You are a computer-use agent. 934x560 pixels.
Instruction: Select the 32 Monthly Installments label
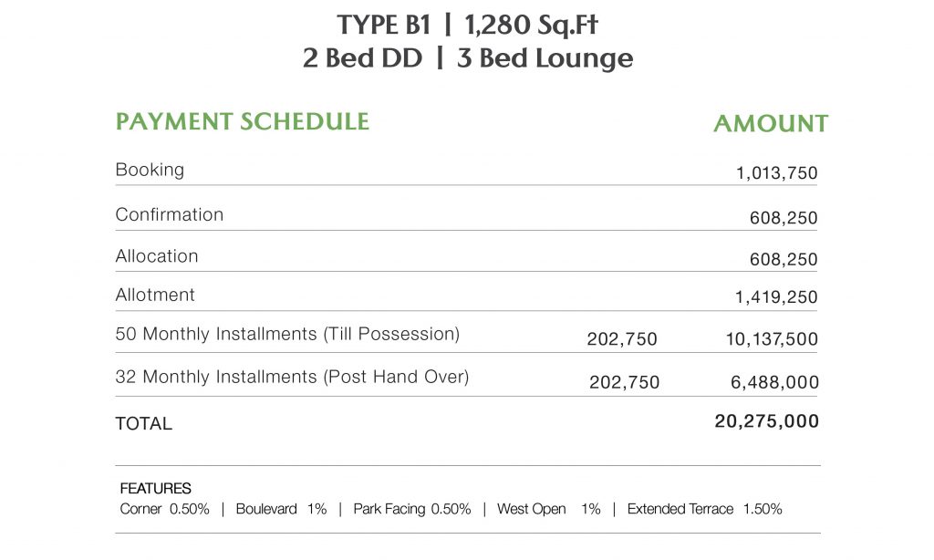pyautogui.click(x=292, y=376)
